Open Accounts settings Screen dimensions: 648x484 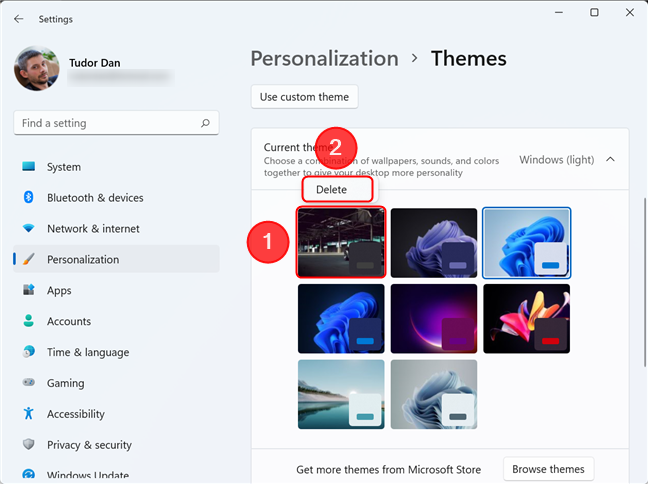tap(116, 321)
